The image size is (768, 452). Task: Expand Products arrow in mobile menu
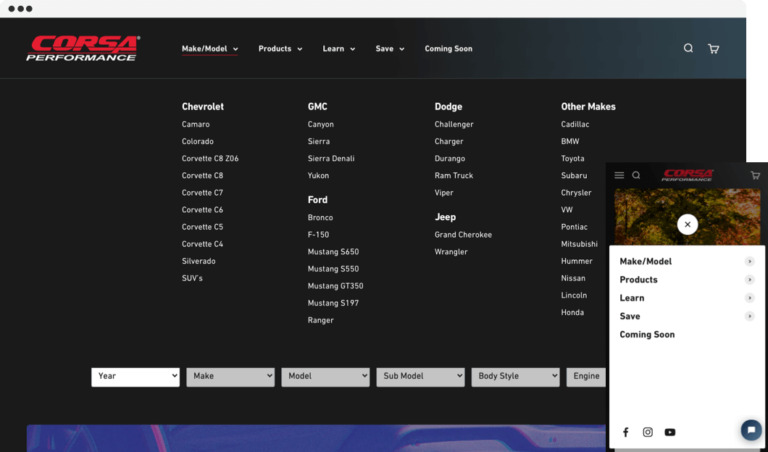(749, 280)
